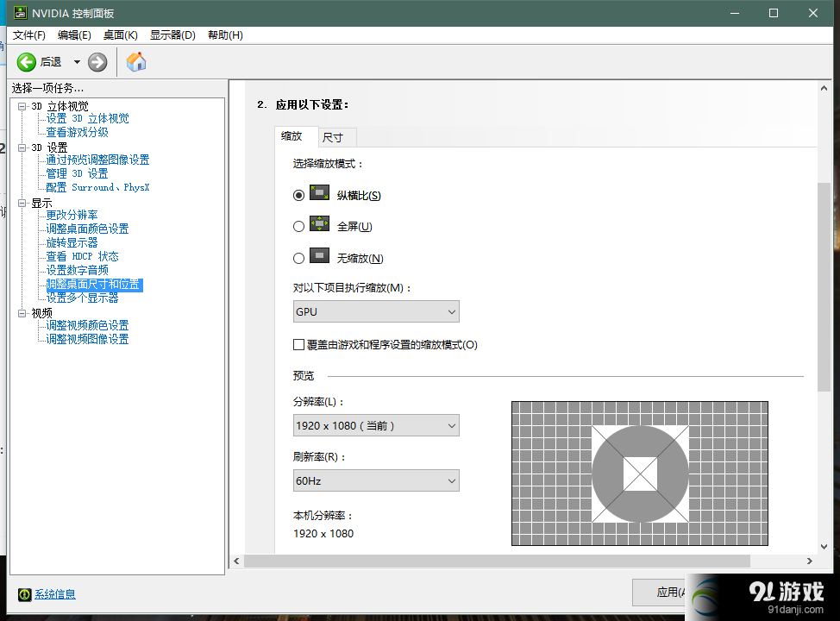Open 查看 HDCP 状态 task
The image size is (840, 621).
click(82, 257)
